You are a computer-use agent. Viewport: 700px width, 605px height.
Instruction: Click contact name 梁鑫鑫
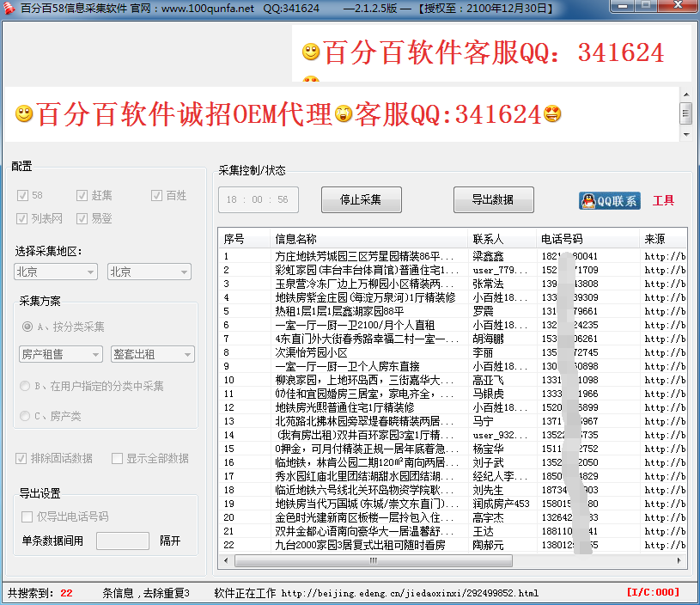point(488,256)
